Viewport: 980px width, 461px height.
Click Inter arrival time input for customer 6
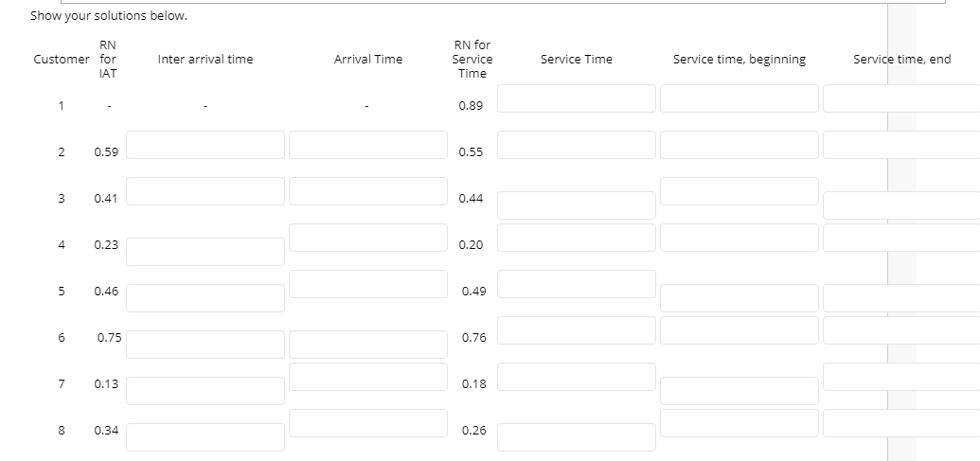(x=205, y=345)
